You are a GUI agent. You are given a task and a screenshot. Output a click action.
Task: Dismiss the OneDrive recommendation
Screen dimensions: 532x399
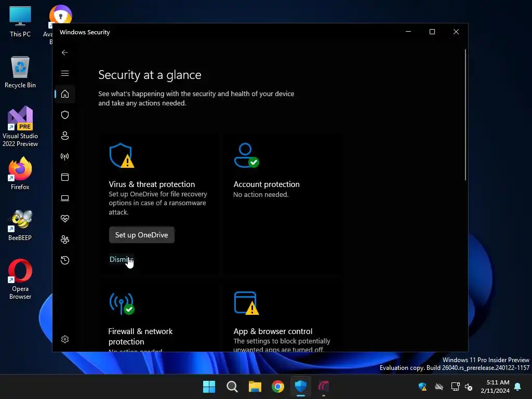coord(122,259)
